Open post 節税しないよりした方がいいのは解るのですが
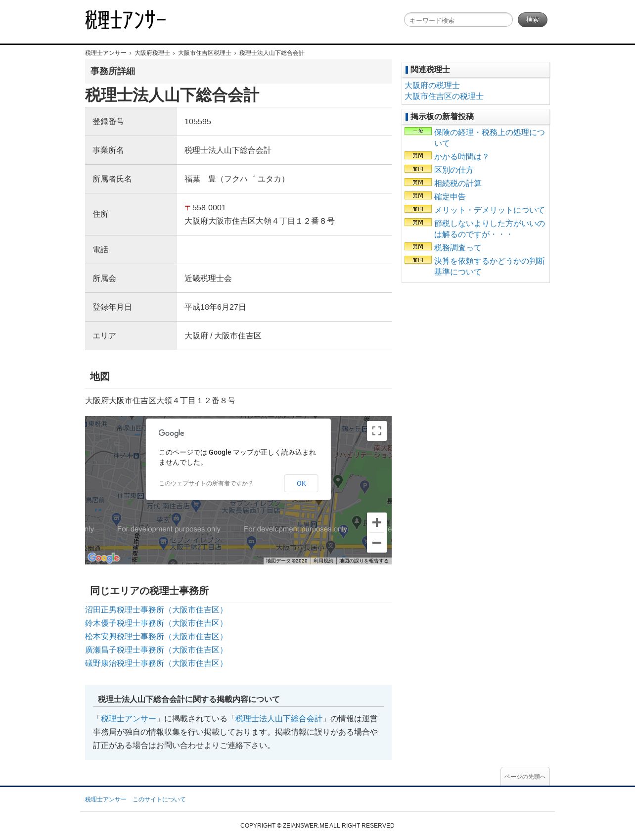635x840 pixels. click(x=489, y=229)
